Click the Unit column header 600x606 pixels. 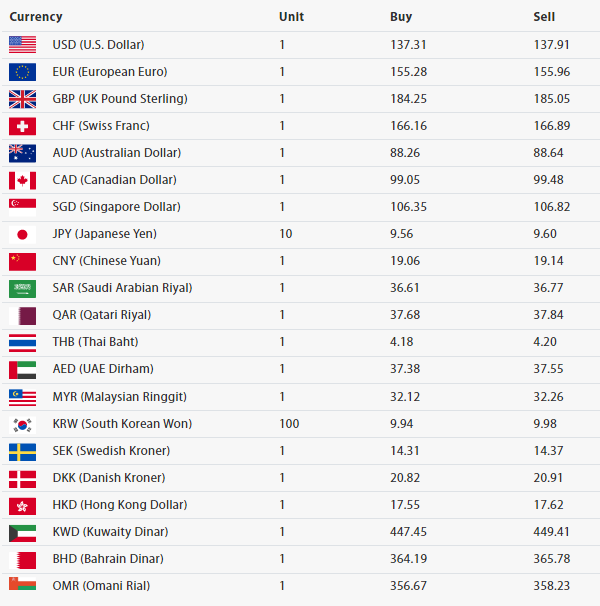tap(291, 17)
